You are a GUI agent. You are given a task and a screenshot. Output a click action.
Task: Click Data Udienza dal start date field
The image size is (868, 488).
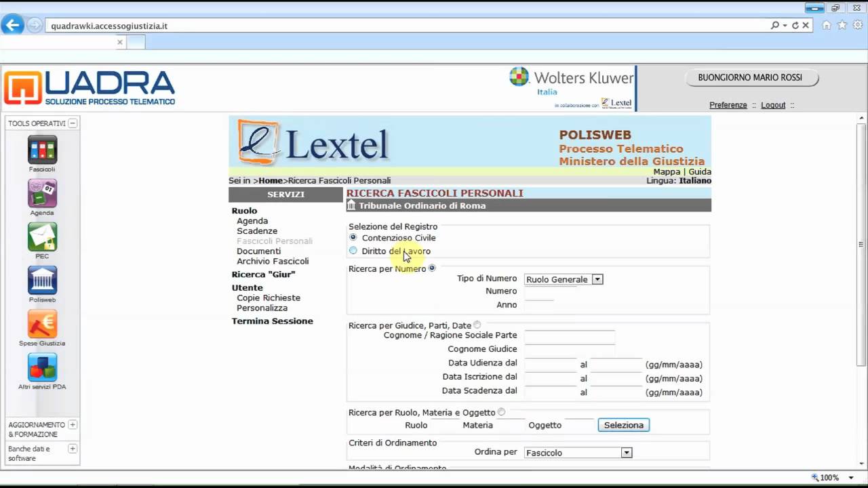pyautogui.click(x=551, y=364)
